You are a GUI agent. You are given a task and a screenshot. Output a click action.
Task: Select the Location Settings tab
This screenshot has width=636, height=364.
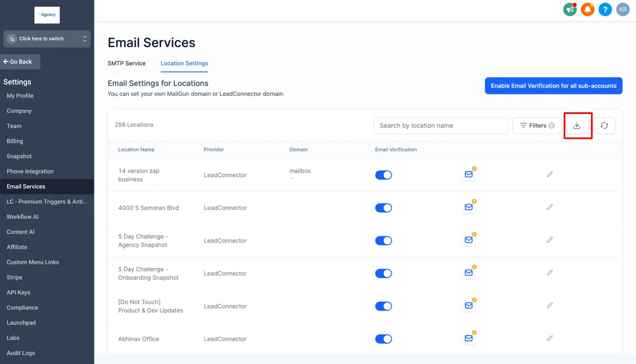(x=184, y=63)
